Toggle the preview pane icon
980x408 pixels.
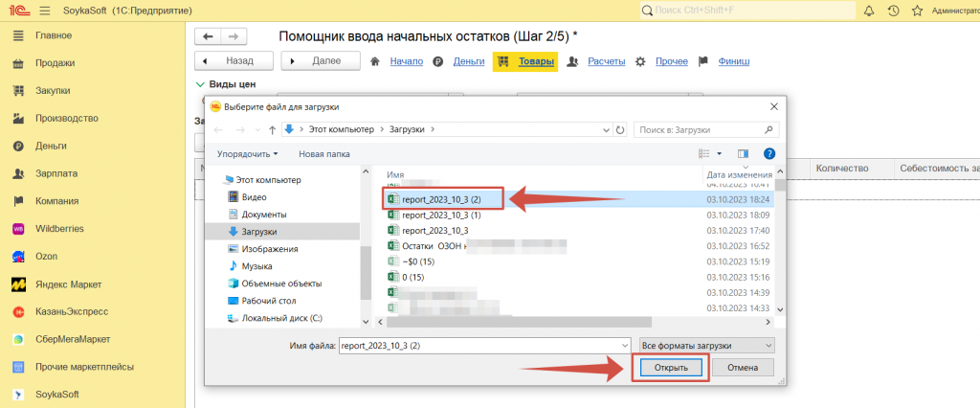[742, 153]
